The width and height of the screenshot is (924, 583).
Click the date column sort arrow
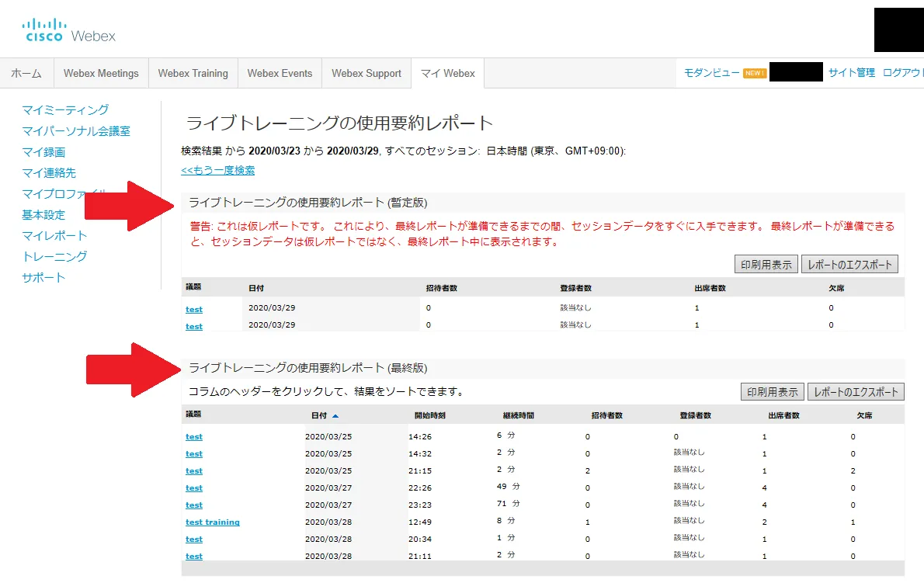(x=335, y=416)
